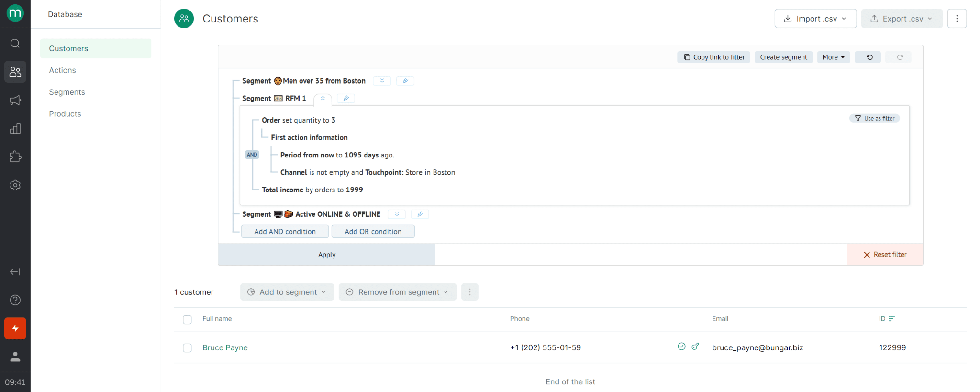The width and height of the screenshot is (980, 392).
Task: Click the email bruce_payne@bungar.biz
Action: click(757, 347)
